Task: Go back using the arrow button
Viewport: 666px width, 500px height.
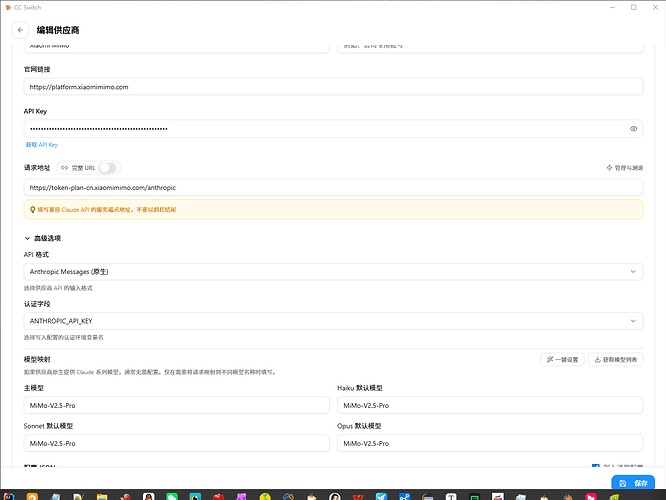Action: pos(20,30)
